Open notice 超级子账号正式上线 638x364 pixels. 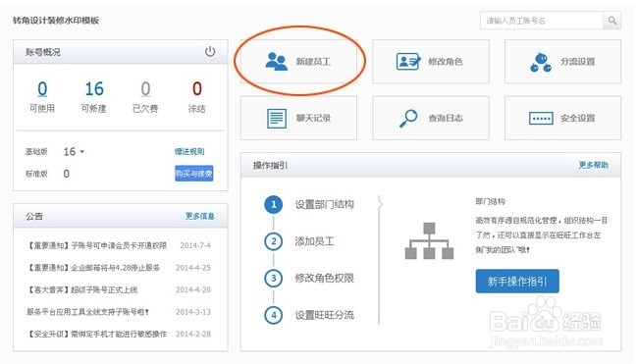[81, 289]
